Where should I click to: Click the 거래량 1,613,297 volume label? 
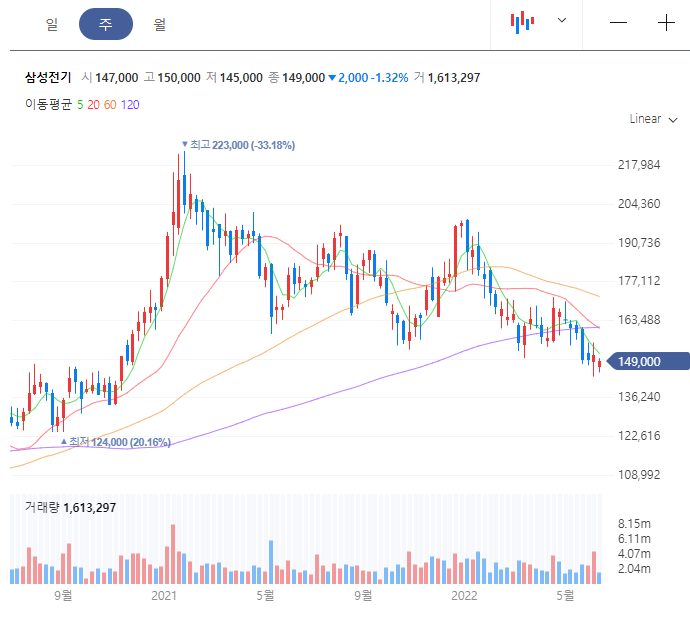(70, 508)
